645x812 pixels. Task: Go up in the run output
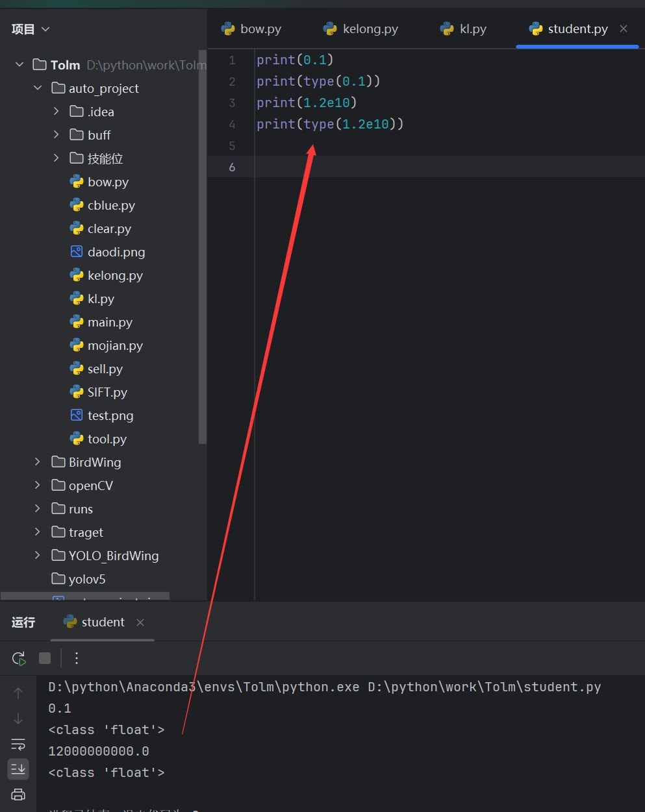pos(18,693)
